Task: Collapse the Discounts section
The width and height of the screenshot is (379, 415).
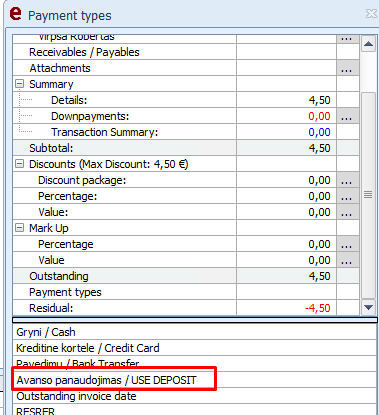Action: tap(20, 164)
